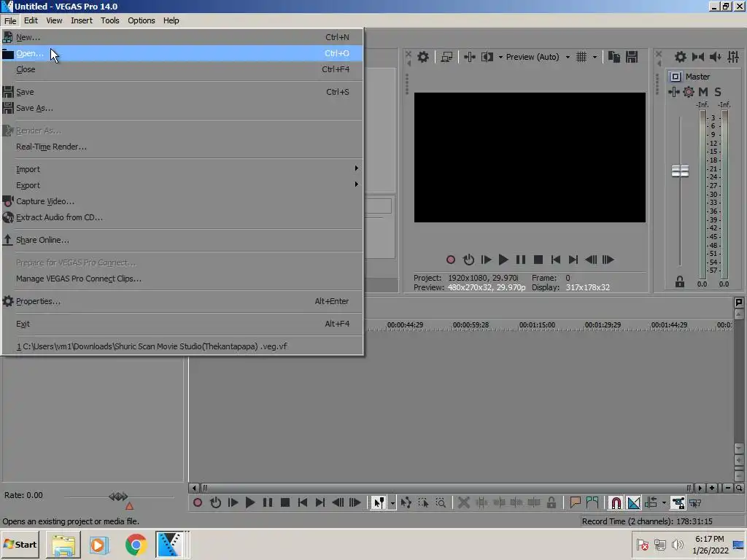Open Split Screen View dropdown arrow
Screen dimensions: 747x560
[x=500, y=57]
